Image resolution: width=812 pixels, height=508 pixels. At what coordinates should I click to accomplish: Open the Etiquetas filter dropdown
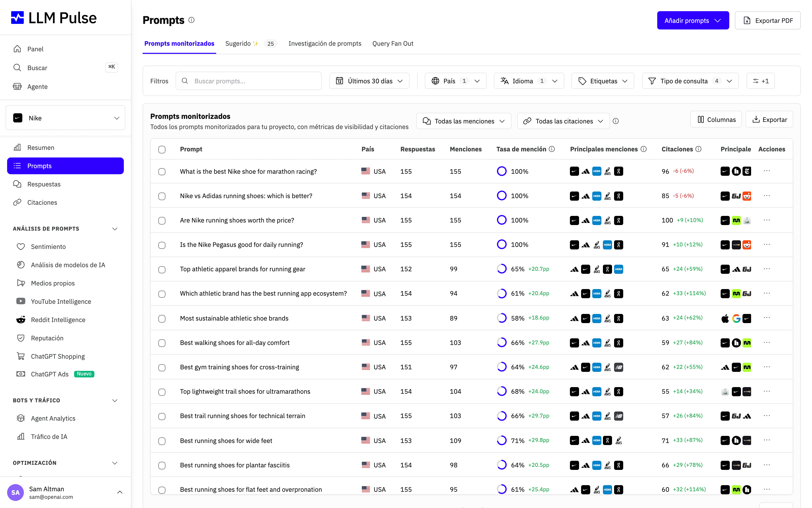coord(603,81)
